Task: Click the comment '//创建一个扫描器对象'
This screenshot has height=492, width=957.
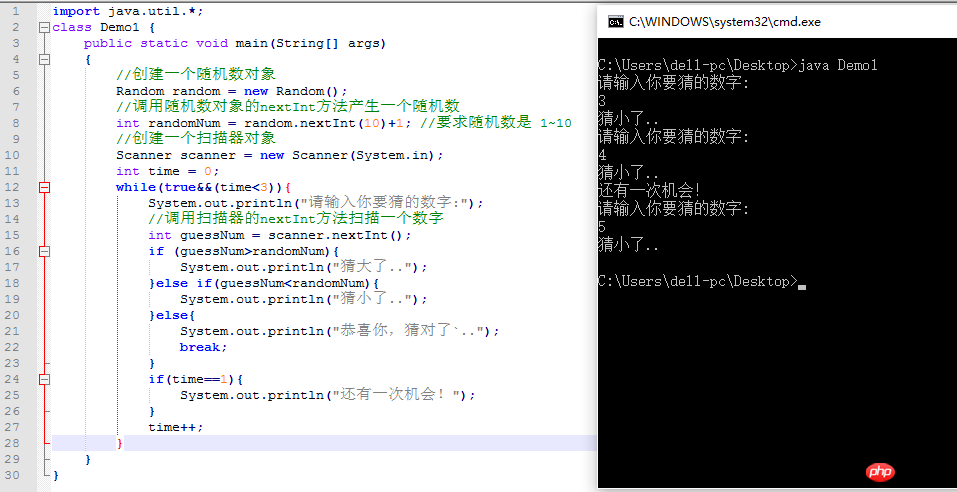Action: click(197, 139)
